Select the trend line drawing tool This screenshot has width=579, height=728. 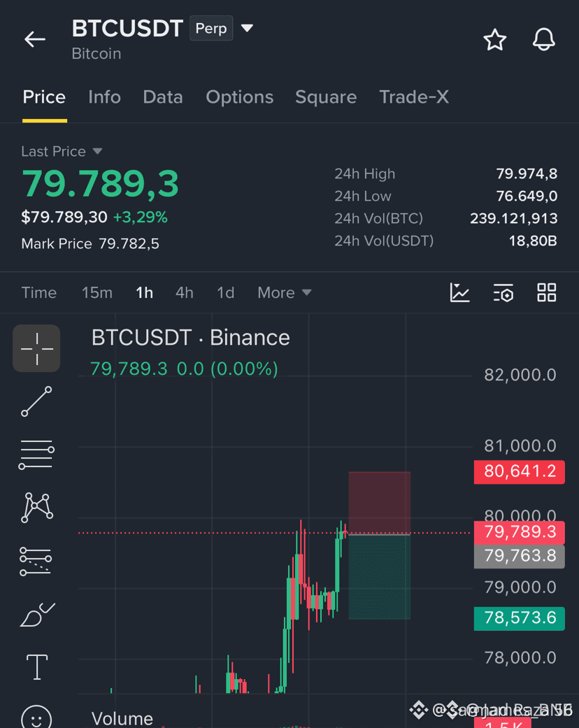tap(36, 401)
